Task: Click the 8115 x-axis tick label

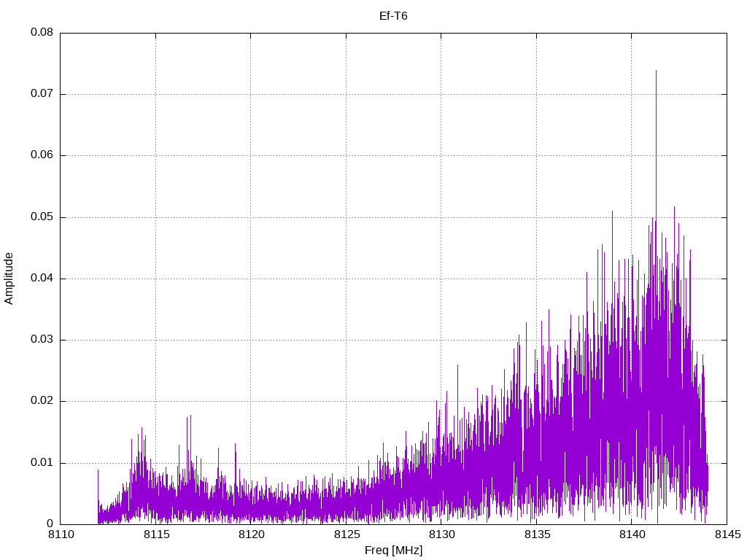Action: pyautogui.click(x=157, y=534)
